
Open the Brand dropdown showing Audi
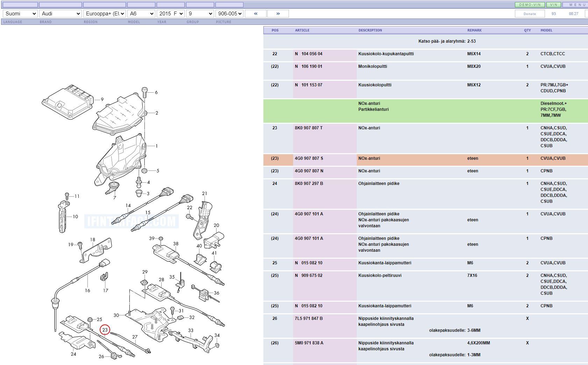pyautogui.click(x=61, y=14)
